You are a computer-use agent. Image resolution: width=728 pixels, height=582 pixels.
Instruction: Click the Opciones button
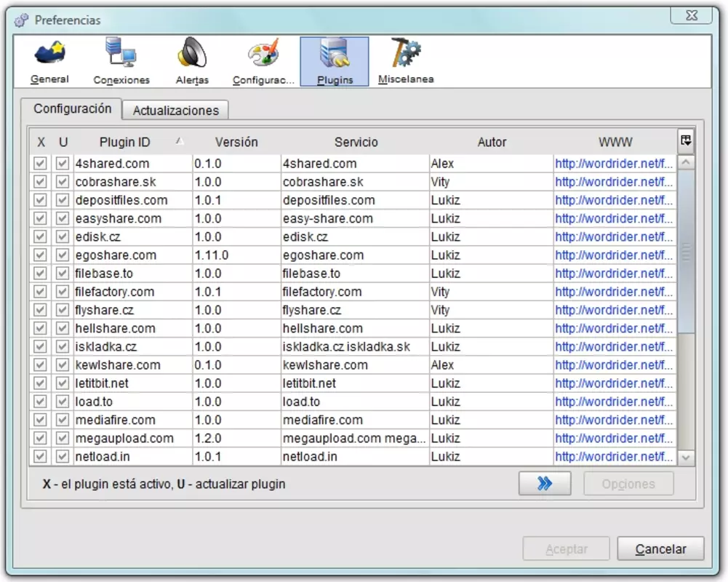pos(628,484)
